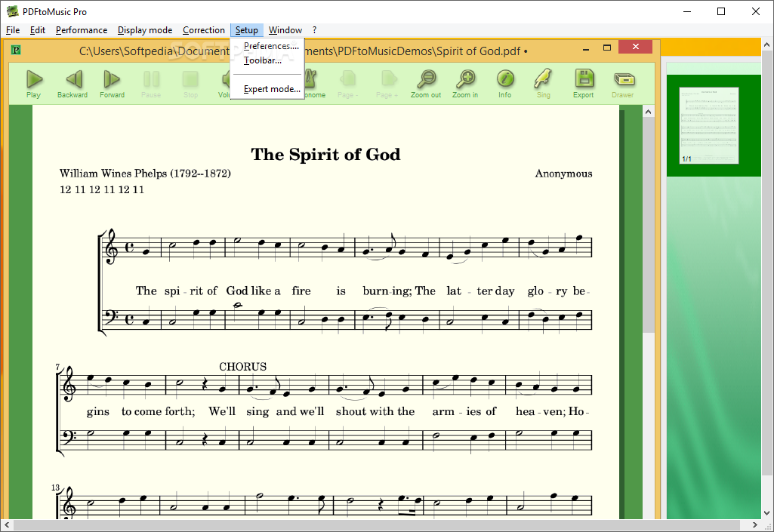Open the Display mode menu

(145, 30)
